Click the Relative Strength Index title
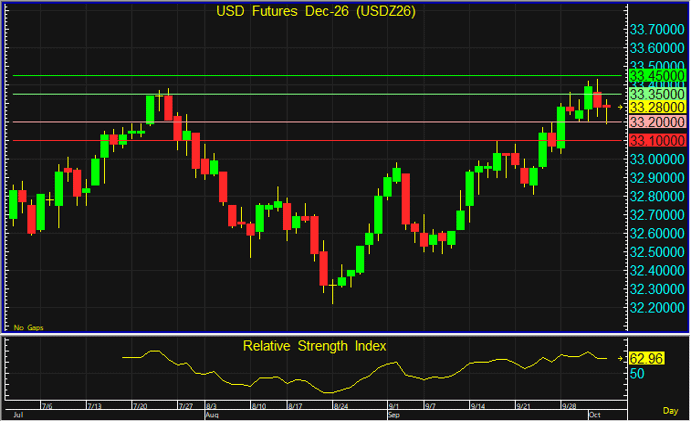 (314, 346)
